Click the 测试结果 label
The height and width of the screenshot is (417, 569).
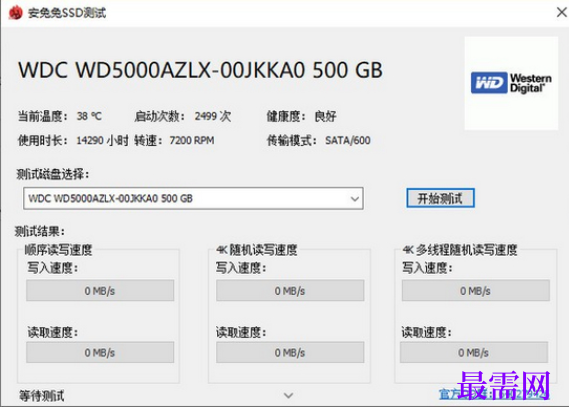coord(40,231)
